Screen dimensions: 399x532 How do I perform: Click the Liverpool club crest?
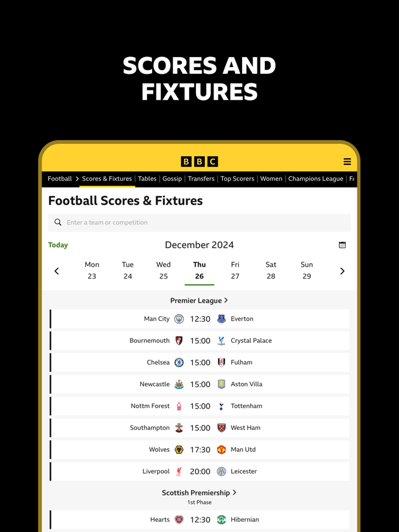[x=179, y=471]
